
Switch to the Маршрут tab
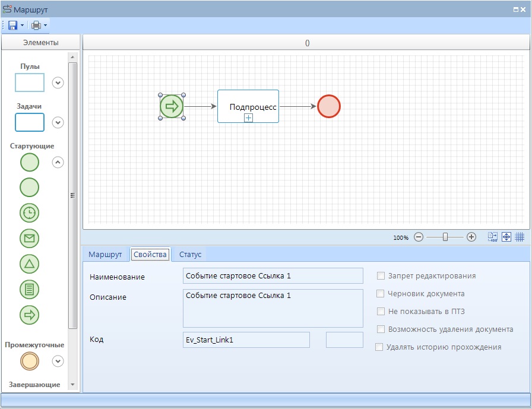tap(105, 255)
